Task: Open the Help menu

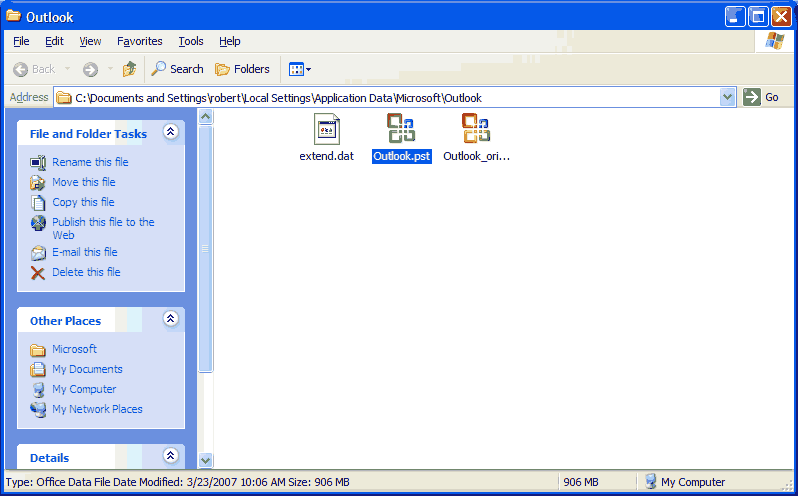Action: 230,41
